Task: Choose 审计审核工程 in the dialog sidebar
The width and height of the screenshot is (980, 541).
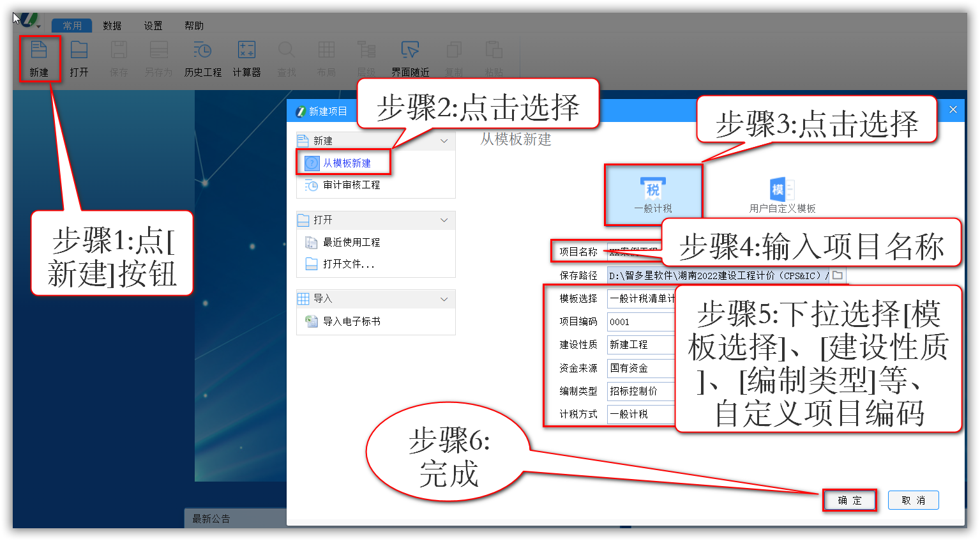Action: [x=352, y=186]
